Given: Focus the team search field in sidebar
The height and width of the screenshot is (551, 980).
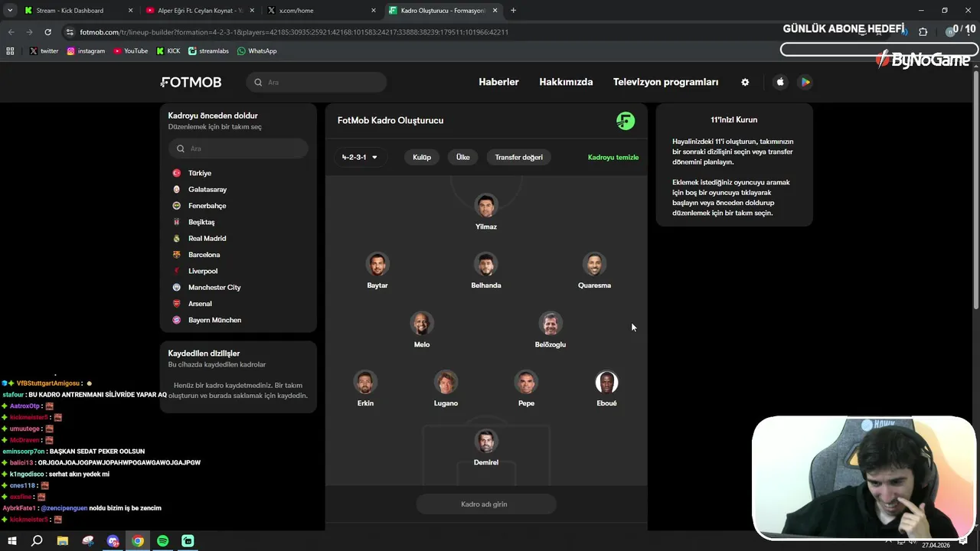Looking at the screenshot, I should 238,148.
